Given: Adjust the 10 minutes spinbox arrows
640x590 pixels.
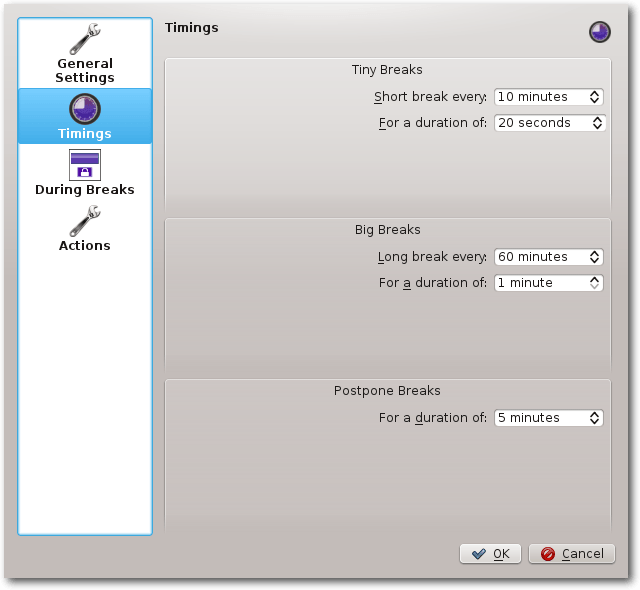Looking at the screenshot, I should (594, 97).
